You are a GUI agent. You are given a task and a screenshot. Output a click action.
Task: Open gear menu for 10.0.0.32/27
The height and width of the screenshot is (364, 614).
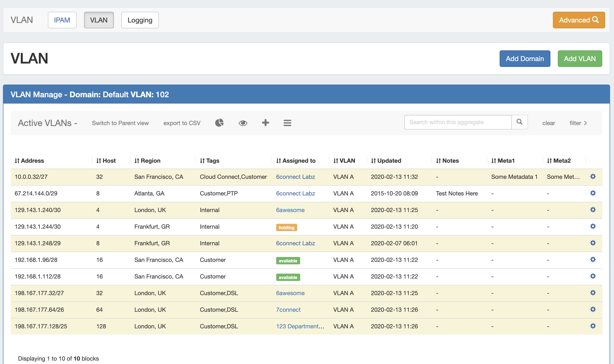pyautogui.click(x=593, y=177)
